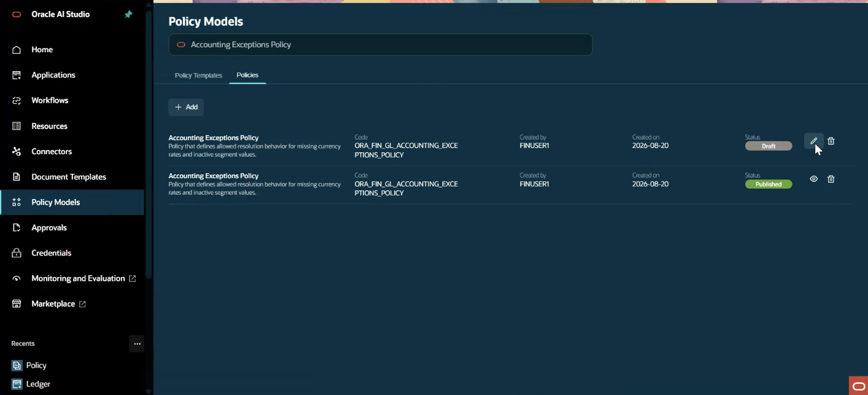This screenshot has height=395, width=868.
Task: Click the Marketplace storefront icon
Action: click(17, 304)
